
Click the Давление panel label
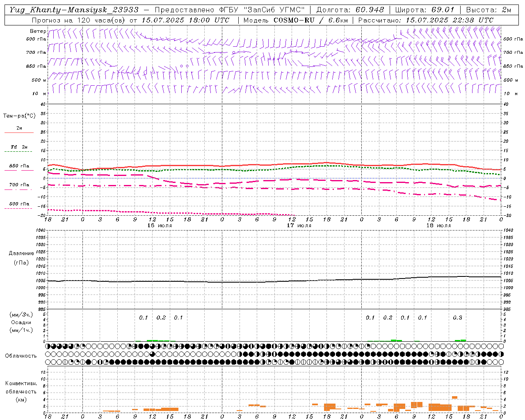point(21,253)
